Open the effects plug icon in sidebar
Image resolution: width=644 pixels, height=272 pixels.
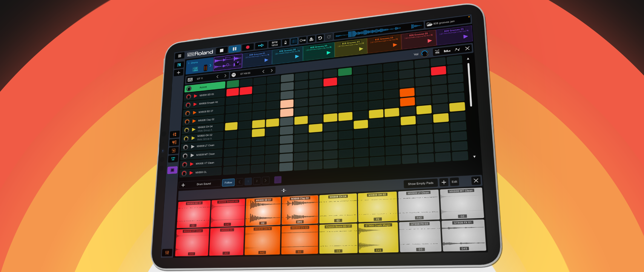coord(174,142)
